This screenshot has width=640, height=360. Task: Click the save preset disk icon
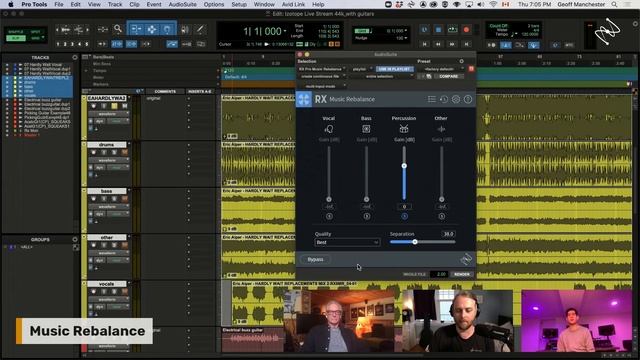tap(429, 76)
